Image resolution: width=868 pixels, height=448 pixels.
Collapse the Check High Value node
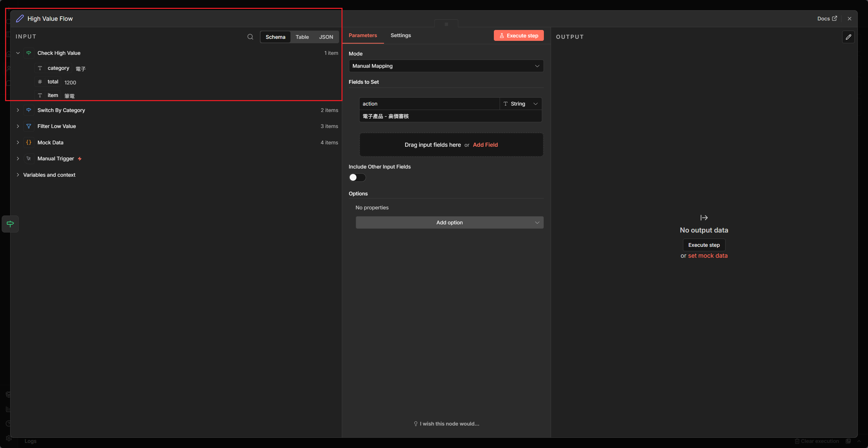pos(18,53)
